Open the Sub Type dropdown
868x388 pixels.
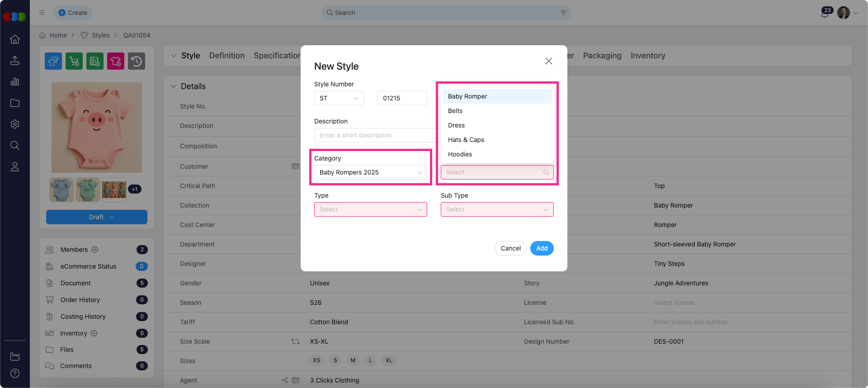click(497, 209)
